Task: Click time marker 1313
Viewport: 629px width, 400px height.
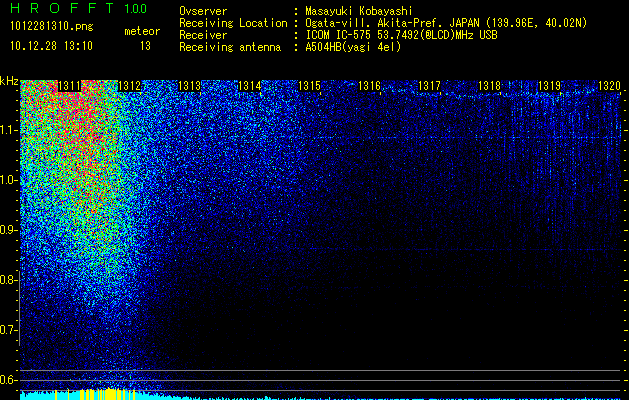Action: point(189,86)
